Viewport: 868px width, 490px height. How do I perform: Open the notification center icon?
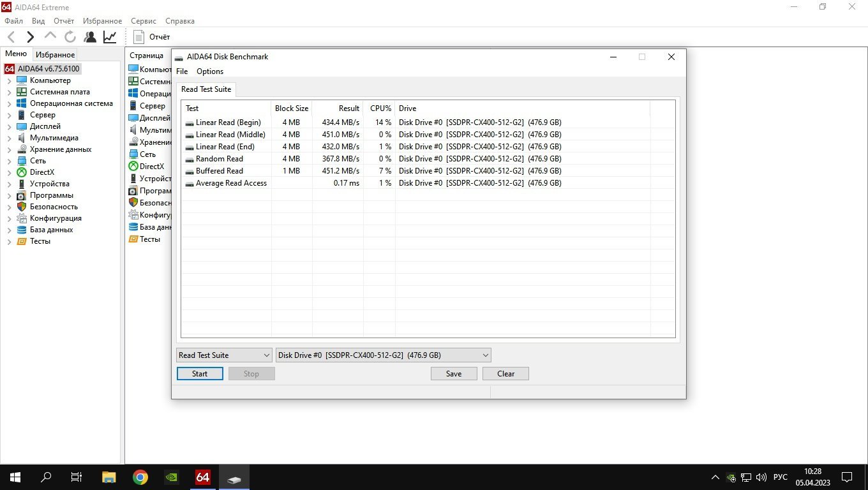(x=847, y=477)
